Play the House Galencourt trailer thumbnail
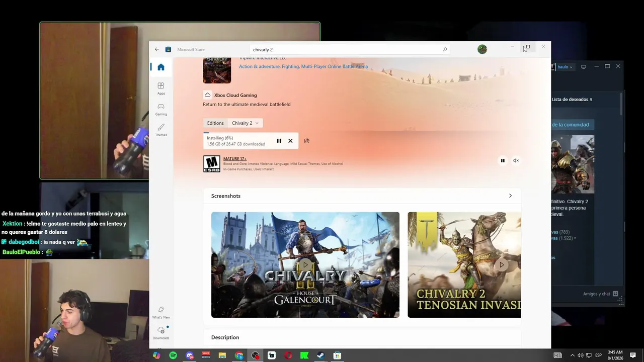This screenshot has height=362, width=644. coord(305,264)
